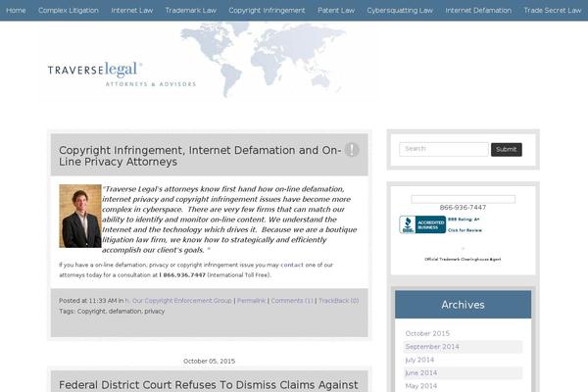Click the Tags: Copyright, defamation, privacy line
The height and width of the screenshot is (392, 588).
[x=112, y=312]
